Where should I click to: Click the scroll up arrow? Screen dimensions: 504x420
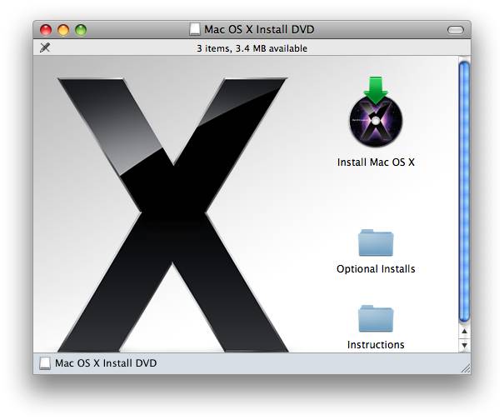click(464, 331)
